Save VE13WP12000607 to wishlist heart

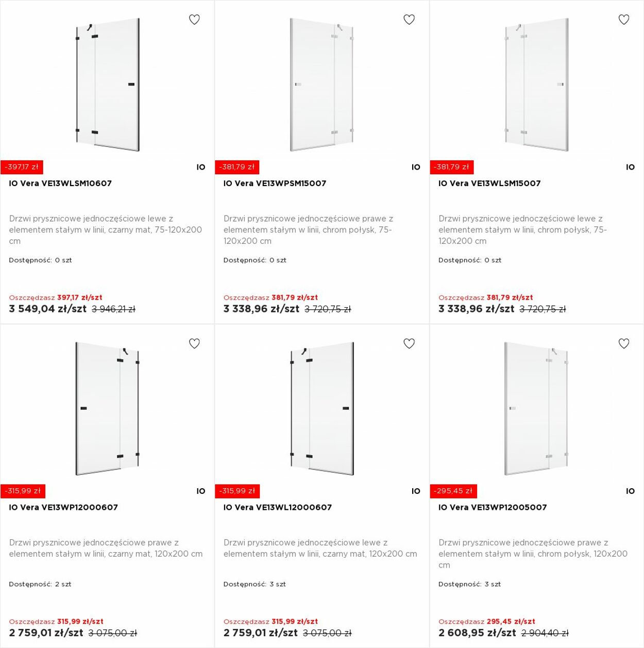(194, 343)
